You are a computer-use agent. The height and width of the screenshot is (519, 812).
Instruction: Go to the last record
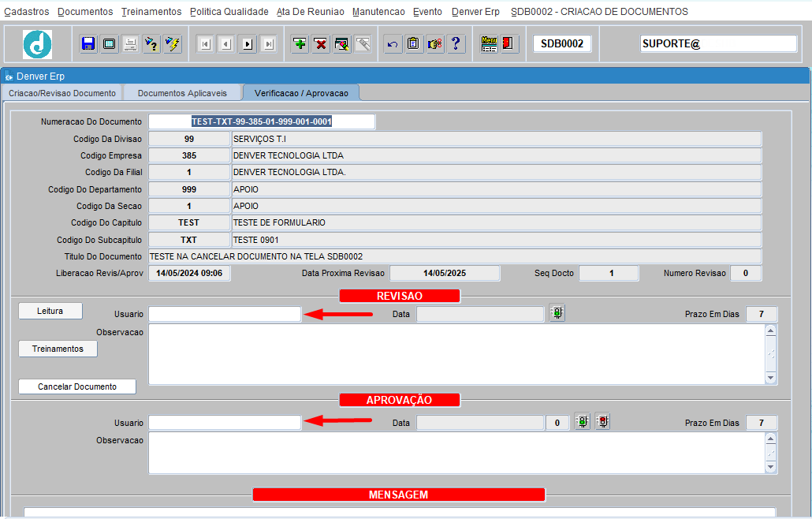(268, 44)
